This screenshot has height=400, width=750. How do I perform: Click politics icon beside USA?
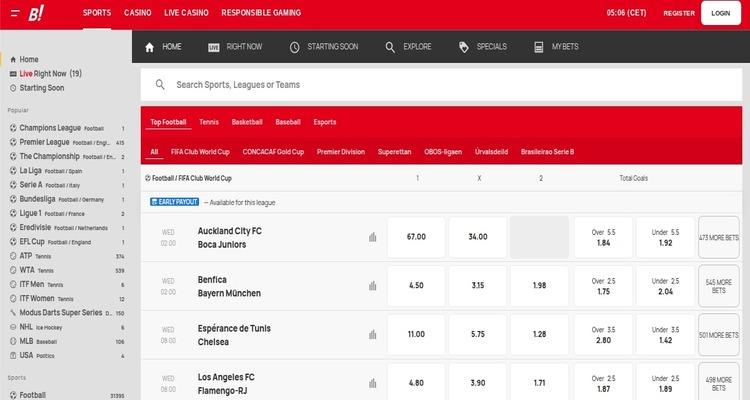pyautogui.click(x=13, y=356)
